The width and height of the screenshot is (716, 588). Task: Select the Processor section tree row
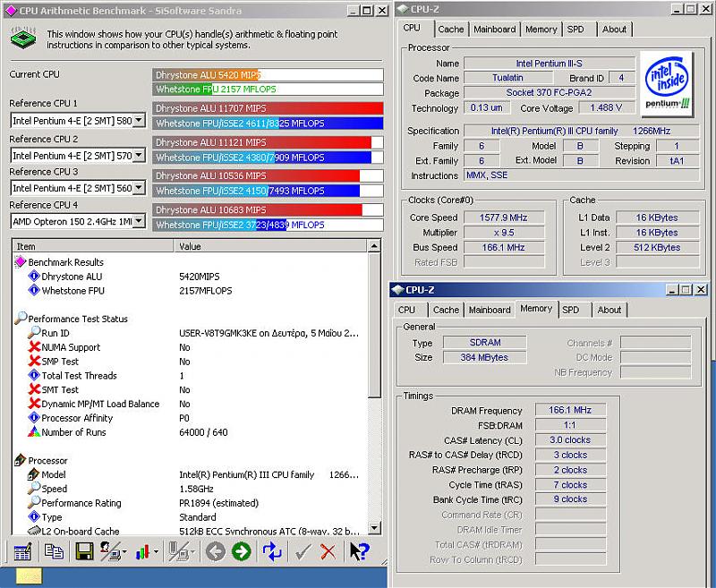point(47,460)
